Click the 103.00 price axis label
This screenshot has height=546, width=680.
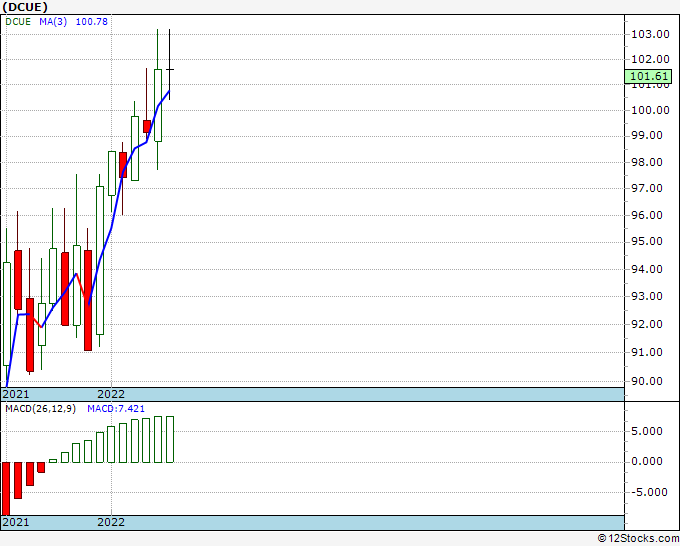tap(650, 34)
